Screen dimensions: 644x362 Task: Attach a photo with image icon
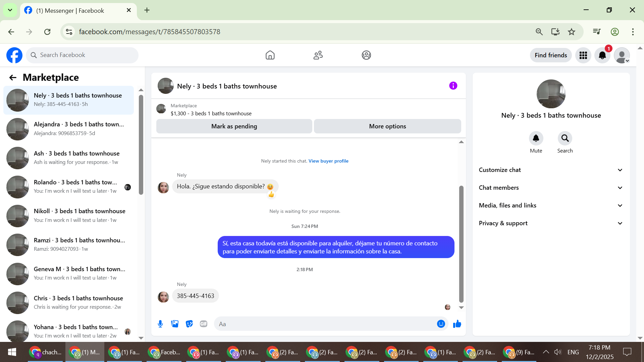click(175, 324)
